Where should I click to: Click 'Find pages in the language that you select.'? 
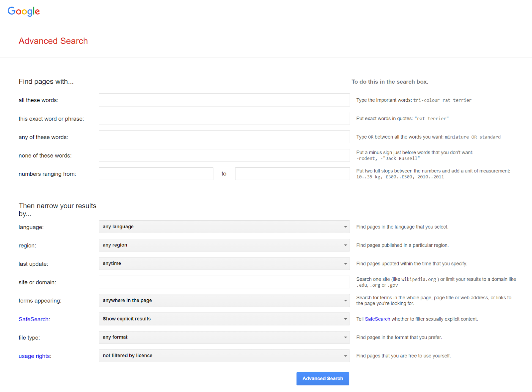tap(402, 227)
